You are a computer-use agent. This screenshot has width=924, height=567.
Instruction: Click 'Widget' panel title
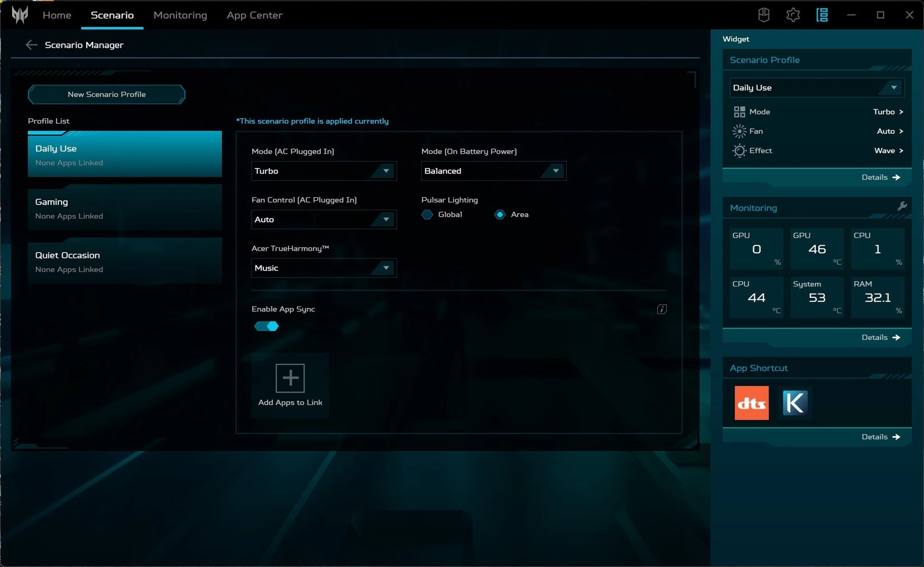(736, 39)
